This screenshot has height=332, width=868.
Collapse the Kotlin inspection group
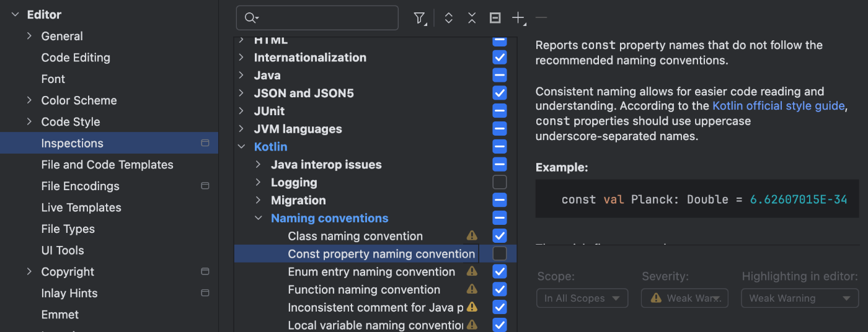click(242, 147)
